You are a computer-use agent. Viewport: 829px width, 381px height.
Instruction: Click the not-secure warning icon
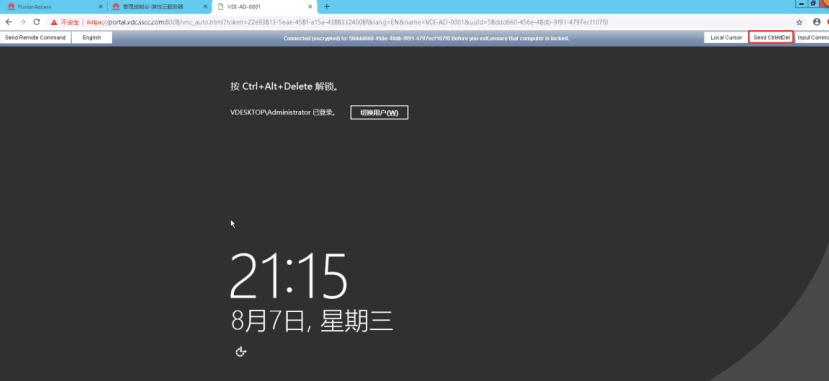54,22
